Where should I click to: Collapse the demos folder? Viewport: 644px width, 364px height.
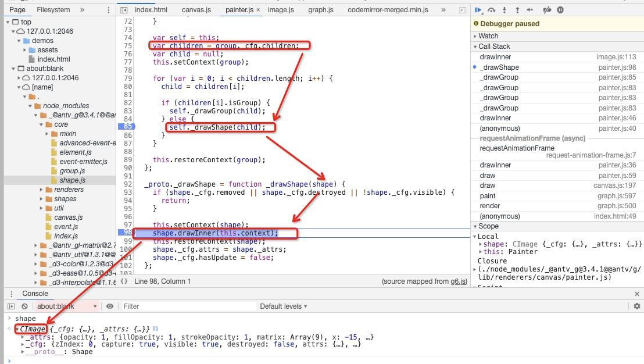19,41
